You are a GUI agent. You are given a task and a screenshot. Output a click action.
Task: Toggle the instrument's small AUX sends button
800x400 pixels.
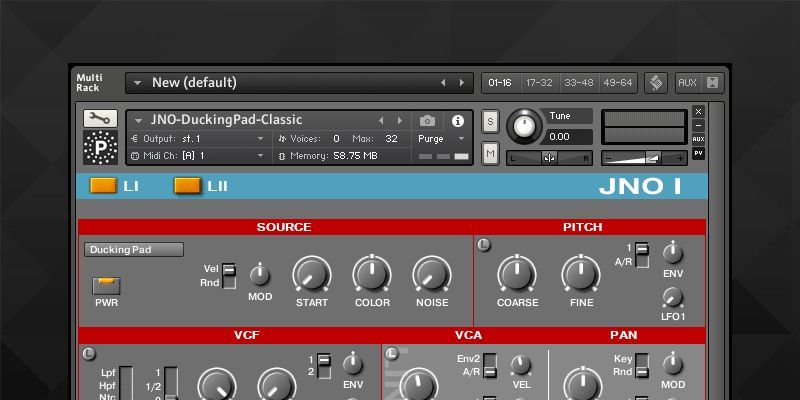tap(698, 139)
